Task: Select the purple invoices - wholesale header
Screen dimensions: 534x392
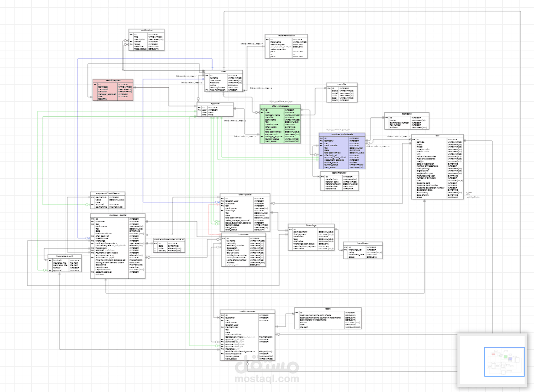Action: point(342,134)
